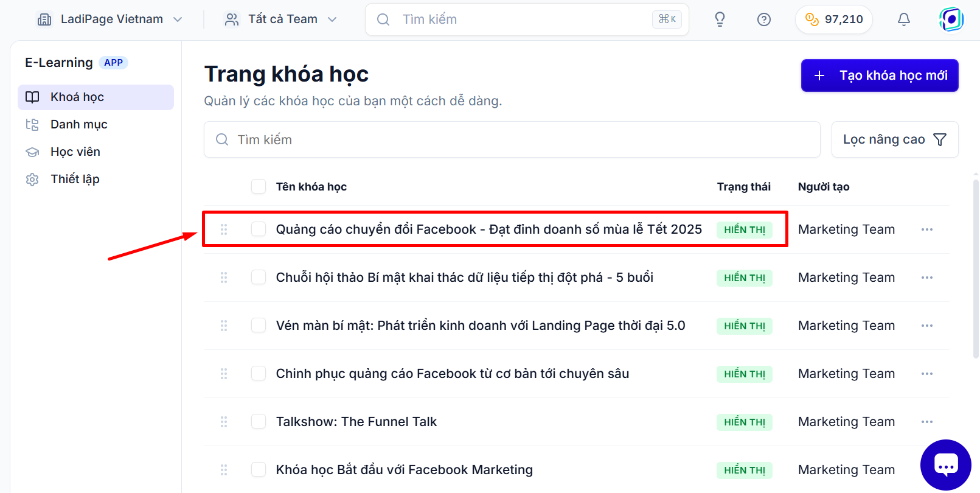
Task: Toggle the select-all courses checkbox in header
Action: 259,186
